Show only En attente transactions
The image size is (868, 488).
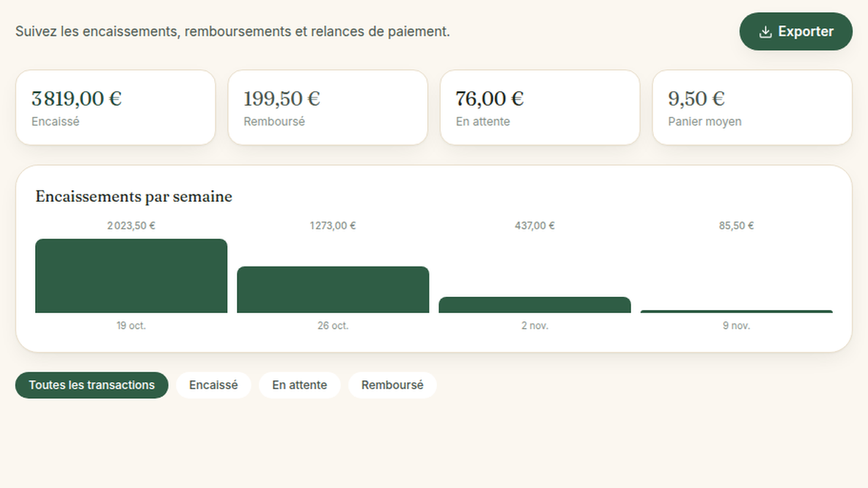300,385
